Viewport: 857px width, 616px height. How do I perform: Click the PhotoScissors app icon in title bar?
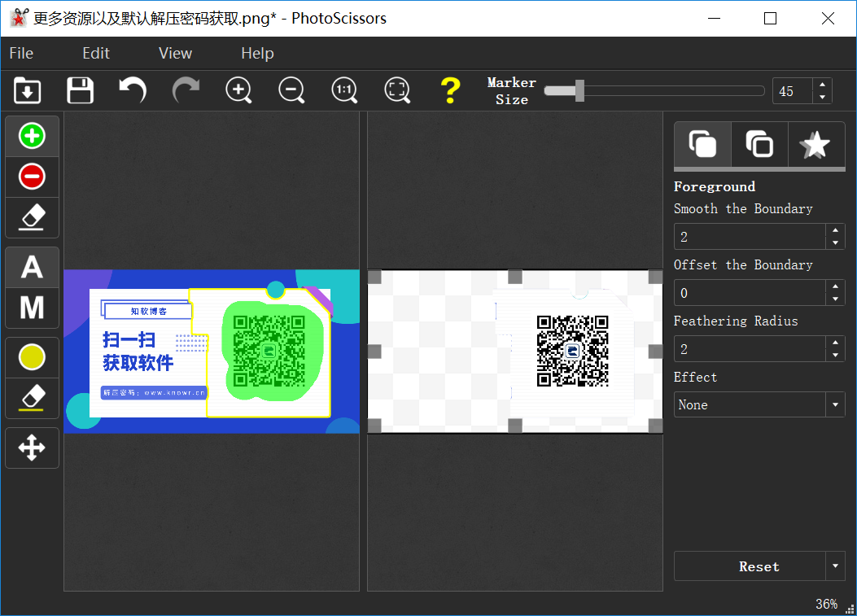pos(19,18)
